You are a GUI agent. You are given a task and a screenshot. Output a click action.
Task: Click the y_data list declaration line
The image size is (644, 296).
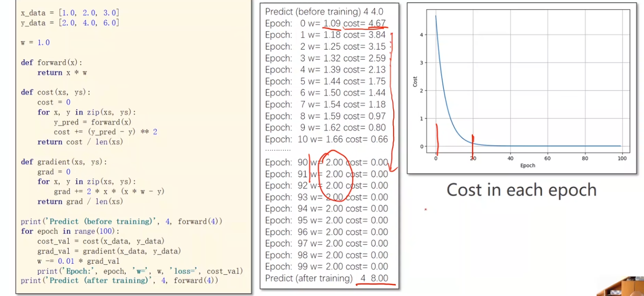pyautogui.click(x=70, y=23)
